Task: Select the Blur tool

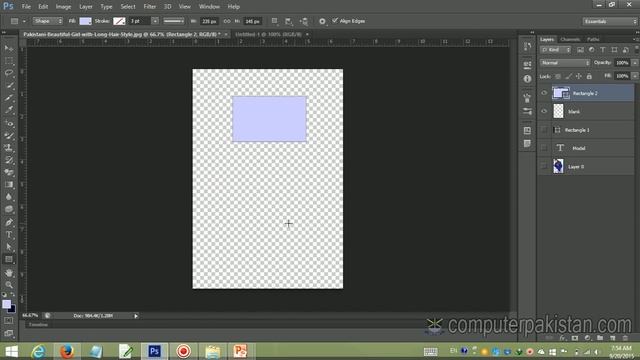Action: (9, 197)
